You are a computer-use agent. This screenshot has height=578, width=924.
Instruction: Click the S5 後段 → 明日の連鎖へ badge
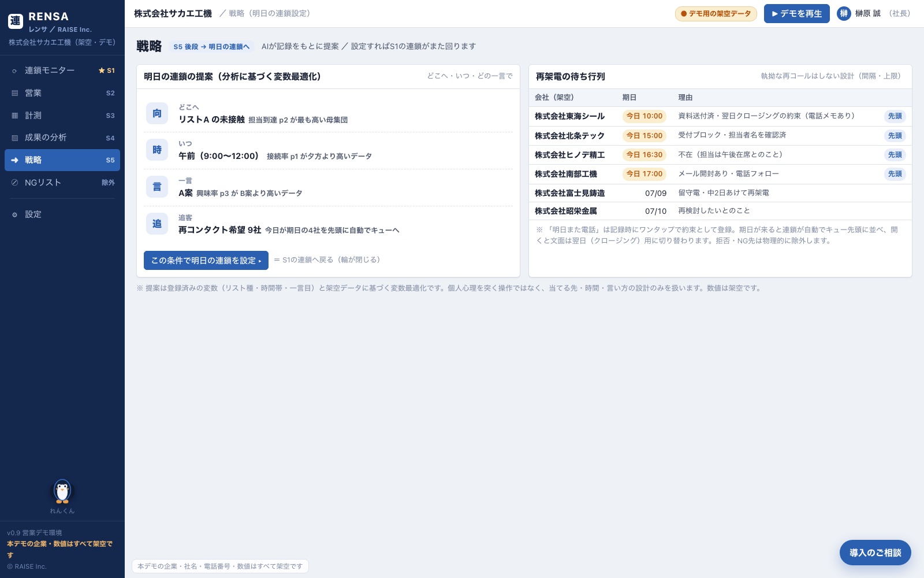pyautogui.click(x=211, y=47)
